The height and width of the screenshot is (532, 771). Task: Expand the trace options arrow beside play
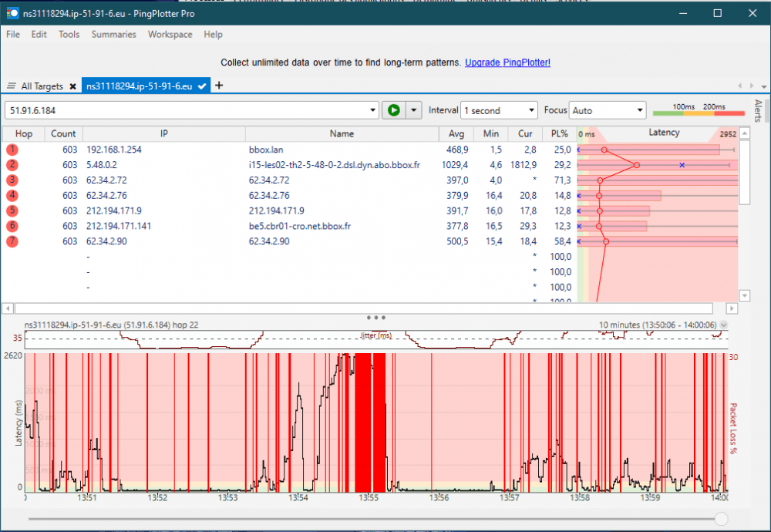[x=415, y=110]
